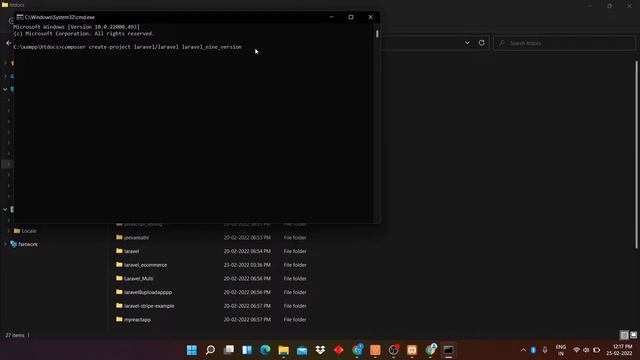Click cmd.exe window title icon
Screen dimensions: 640x360
[x=20, y=17]
